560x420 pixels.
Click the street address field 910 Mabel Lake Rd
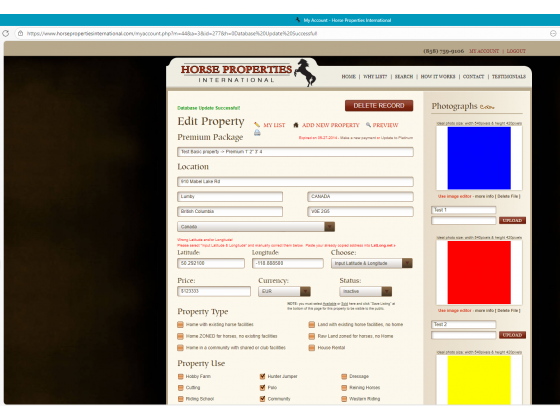295,182
